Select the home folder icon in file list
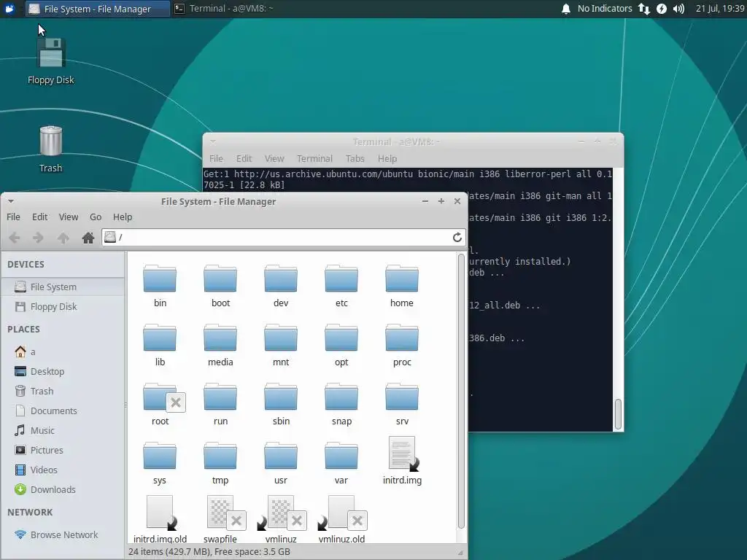 (x=402, y=286)
